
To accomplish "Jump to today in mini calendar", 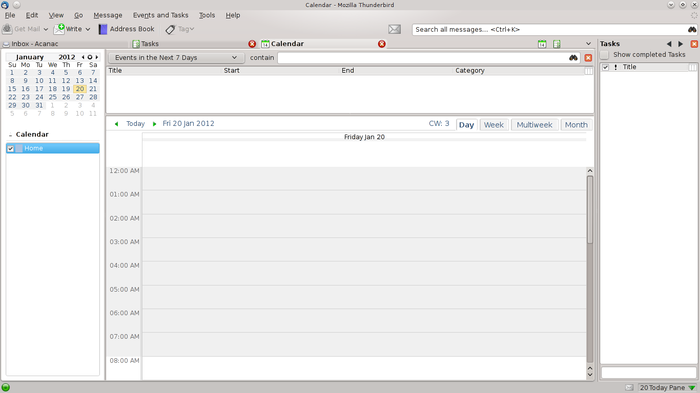I will [90, 57].
